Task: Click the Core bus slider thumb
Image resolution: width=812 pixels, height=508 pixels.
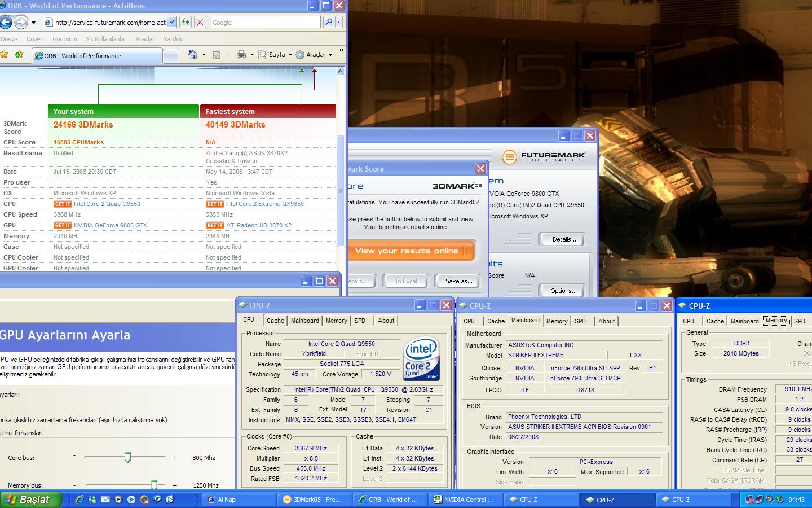Action: pos(127,457)
